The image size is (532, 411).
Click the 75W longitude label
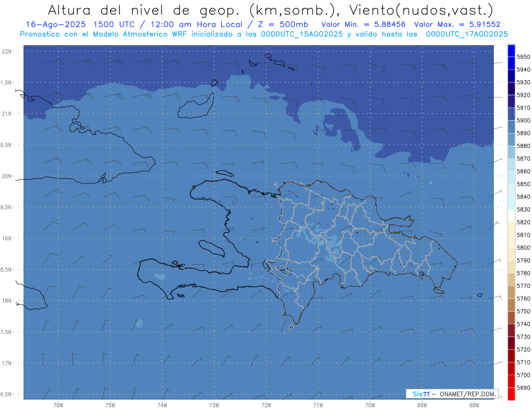tap(110, 405)
